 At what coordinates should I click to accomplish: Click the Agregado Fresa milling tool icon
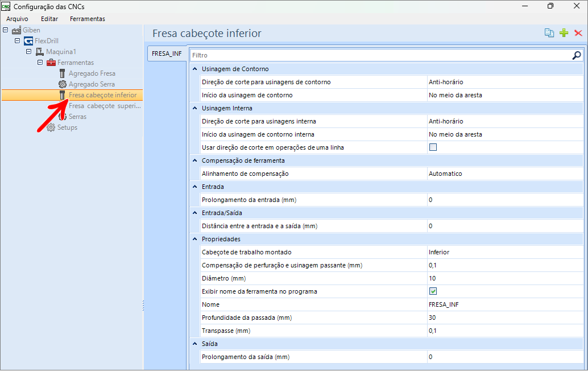(63, 73)
